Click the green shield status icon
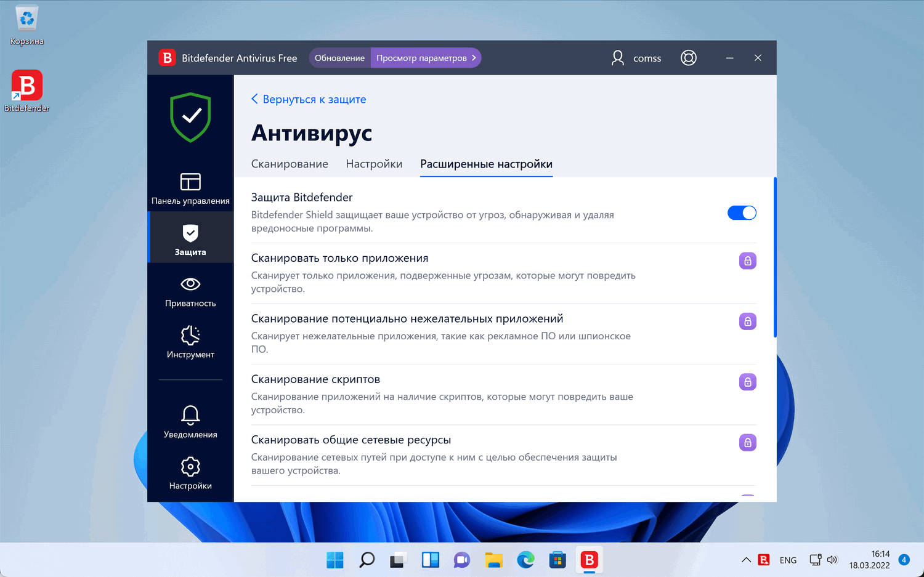 191,117
